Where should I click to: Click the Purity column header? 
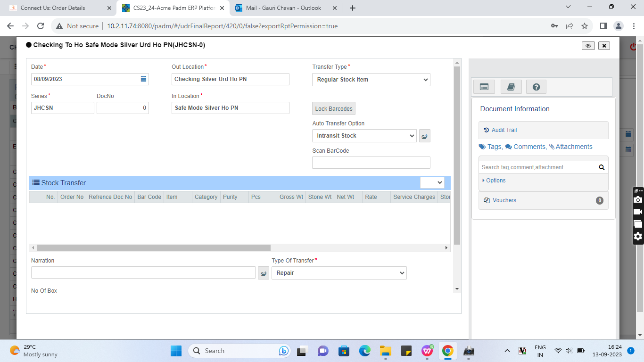coord(234,197)
